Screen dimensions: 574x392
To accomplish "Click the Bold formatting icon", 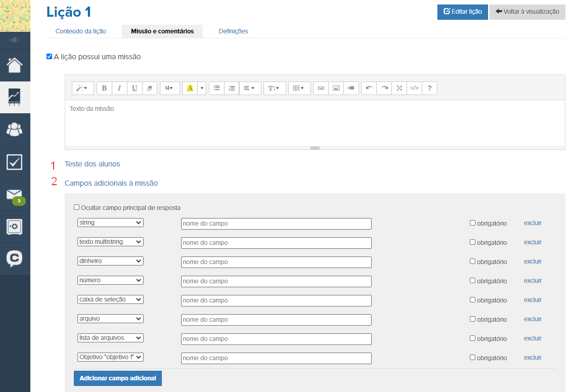I will click(x=104, y=88).
